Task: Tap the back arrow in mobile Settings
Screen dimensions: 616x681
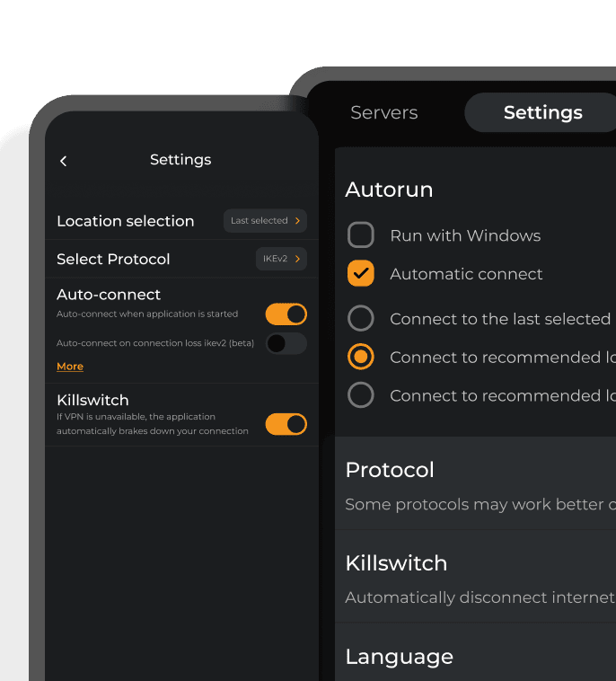Action: [64, 161]
